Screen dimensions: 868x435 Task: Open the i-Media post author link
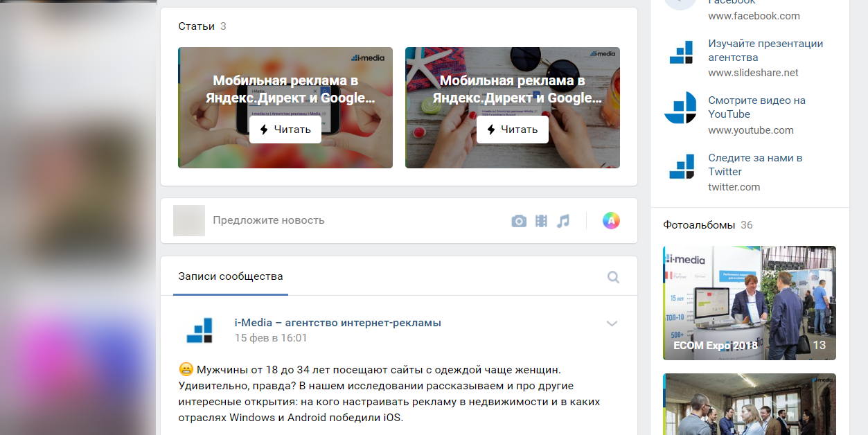(x=338, y=323)
